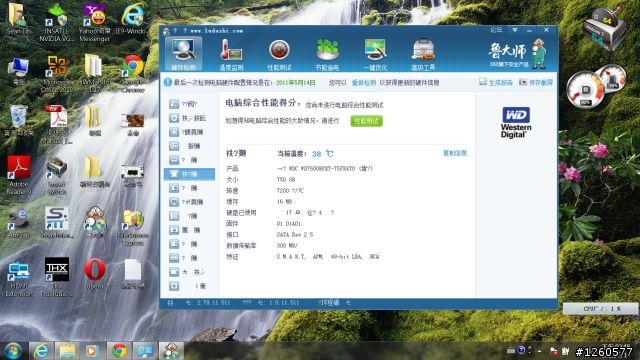Open the Sean-Lin folder on desktop
The width and height of the screenshot is (640, 360).
point(17,19)
